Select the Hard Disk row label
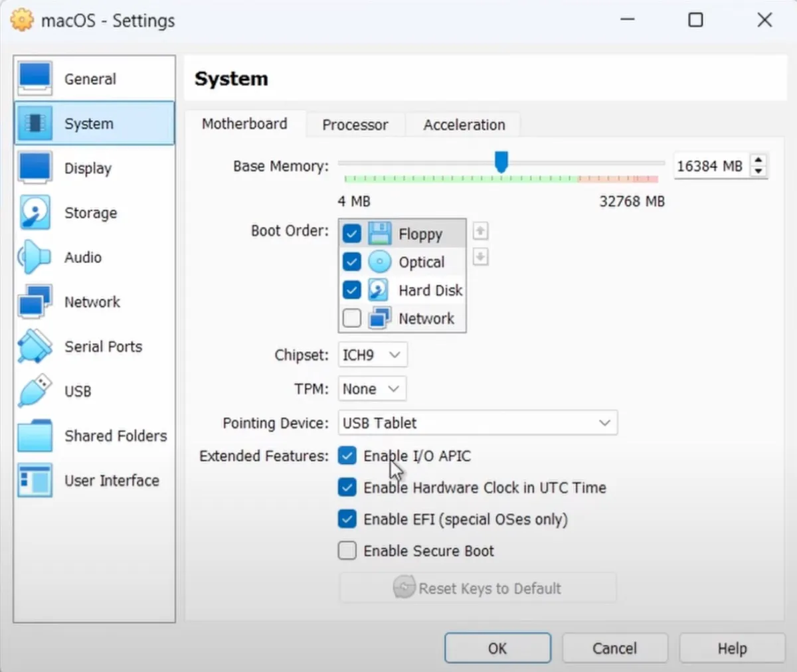797x672 pixels. click(430, 290)
